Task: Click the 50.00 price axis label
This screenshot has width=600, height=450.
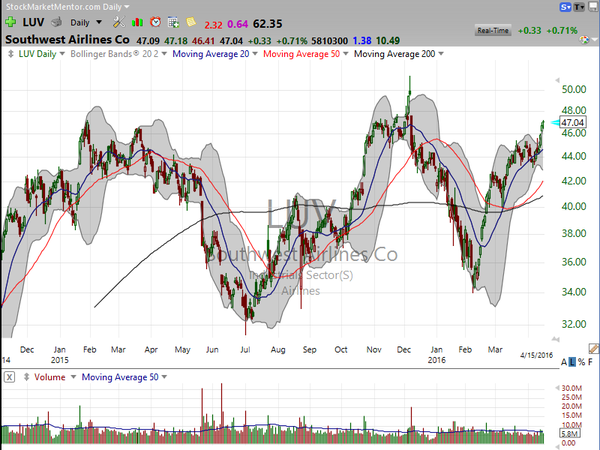Action: point(574,90)
